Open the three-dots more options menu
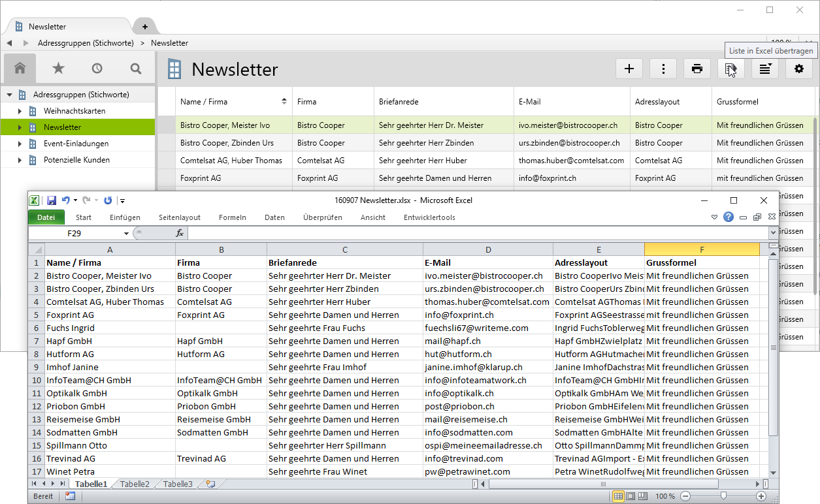Image resolution: width=820 pixels, height=504 pixels. [x=663, y=69]
